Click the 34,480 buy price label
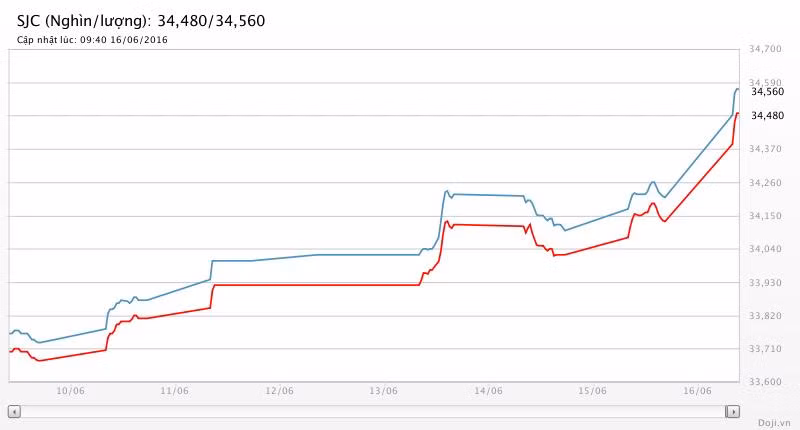The width and height of the screenshot is (800, 430). point(768,116)
